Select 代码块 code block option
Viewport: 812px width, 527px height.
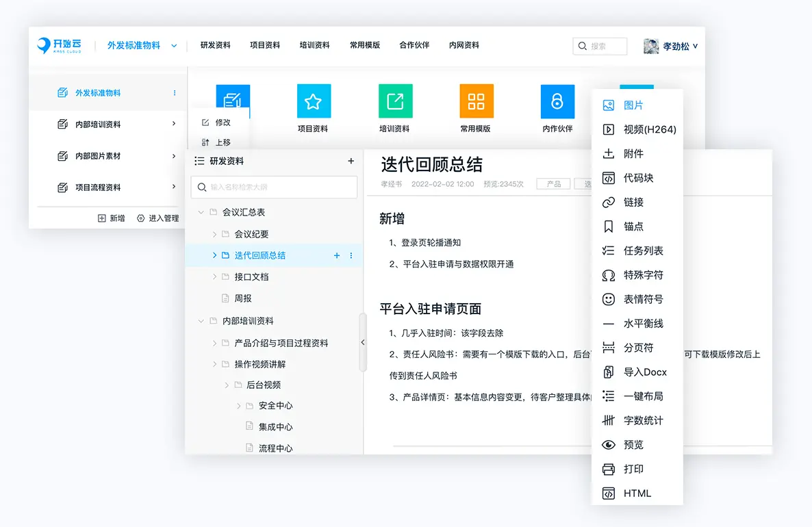[x=638, y=178]
